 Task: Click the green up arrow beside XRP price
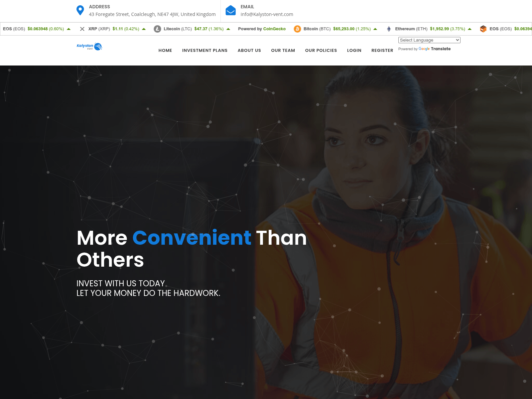(x=144, y=29)
